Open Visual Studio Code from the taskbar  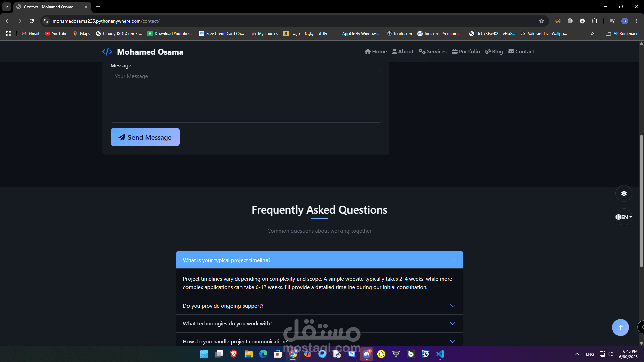coord(440,354)
